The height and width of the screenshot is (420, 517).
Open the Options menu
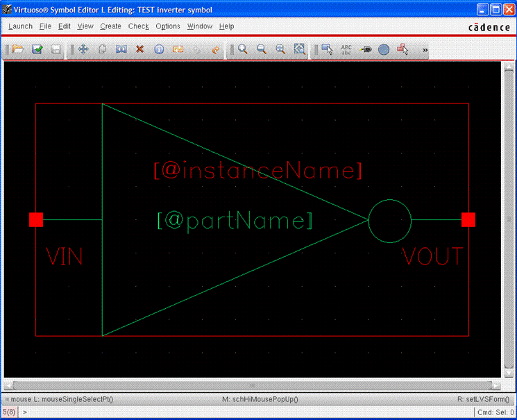168,26
